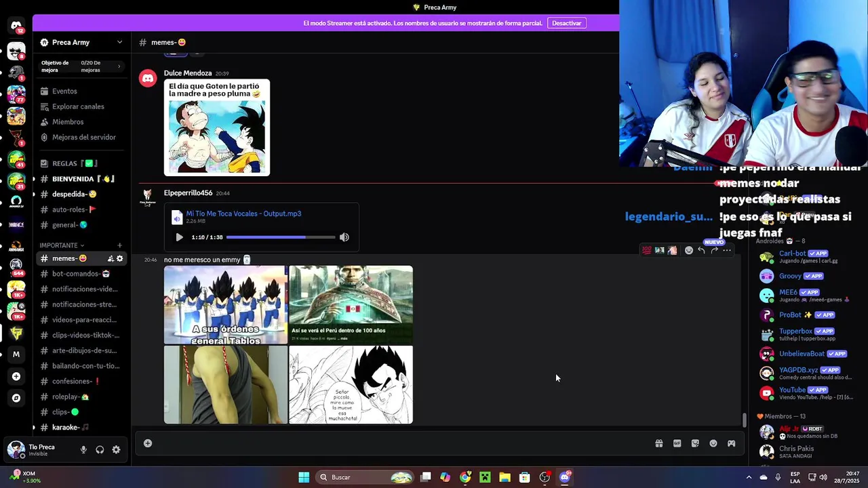Add a server with the plus icon
This screenshot has width=868, height=488.
(x=16, y=376)
